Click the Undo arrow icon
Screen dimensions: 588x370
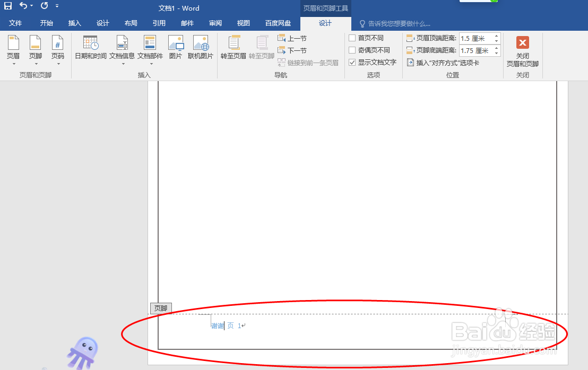(x=23, y=6)
